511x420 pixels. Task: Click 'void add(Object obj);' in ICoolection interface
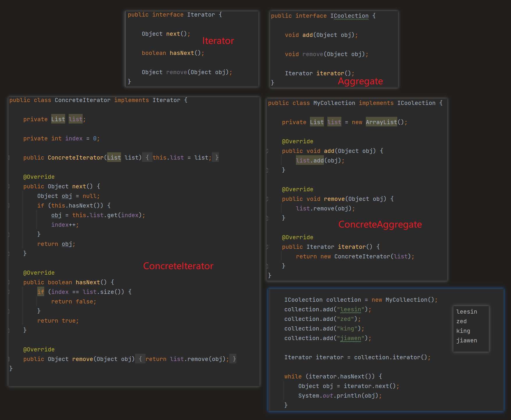(x=321, y=35)
